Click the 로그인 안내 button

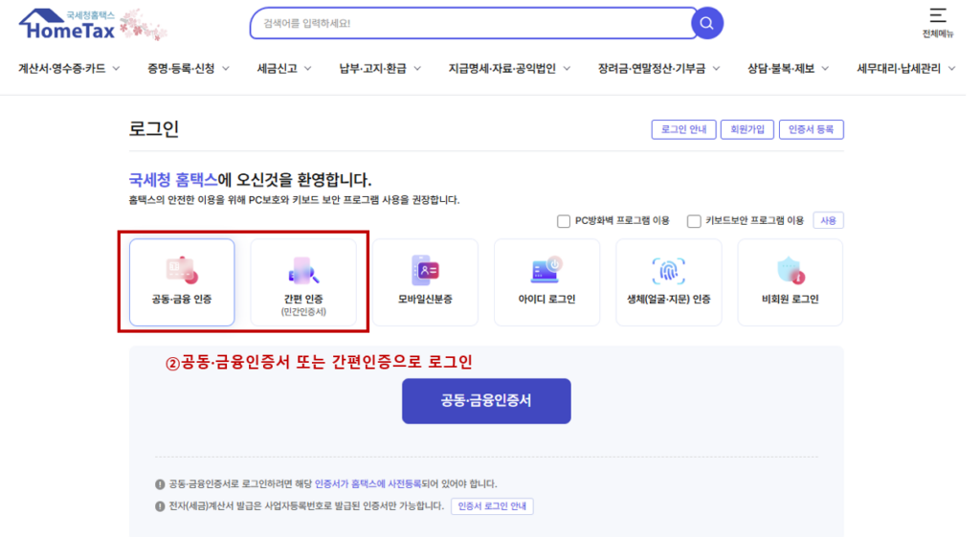click(683, 129)
